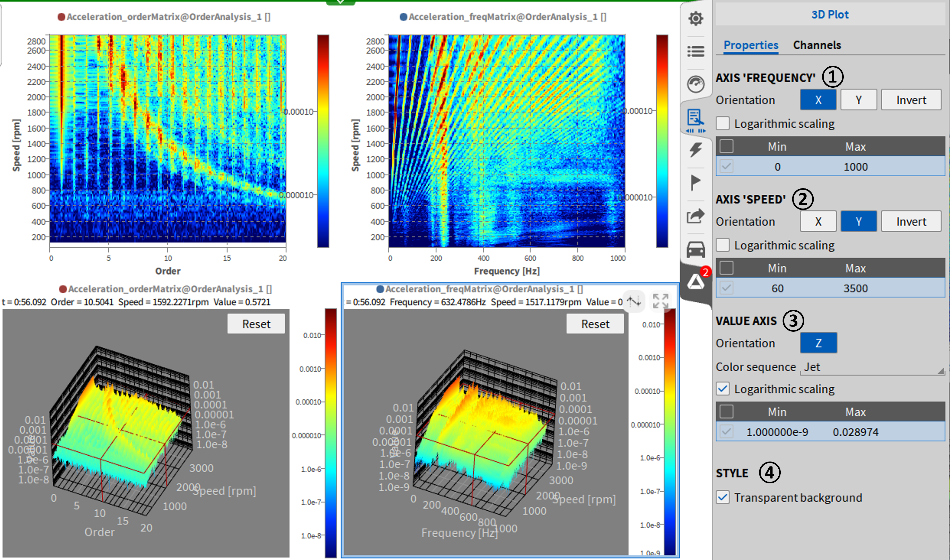Switch to the Channels tab
Viewport: 950px width, 560px height.
click(817, 45)
